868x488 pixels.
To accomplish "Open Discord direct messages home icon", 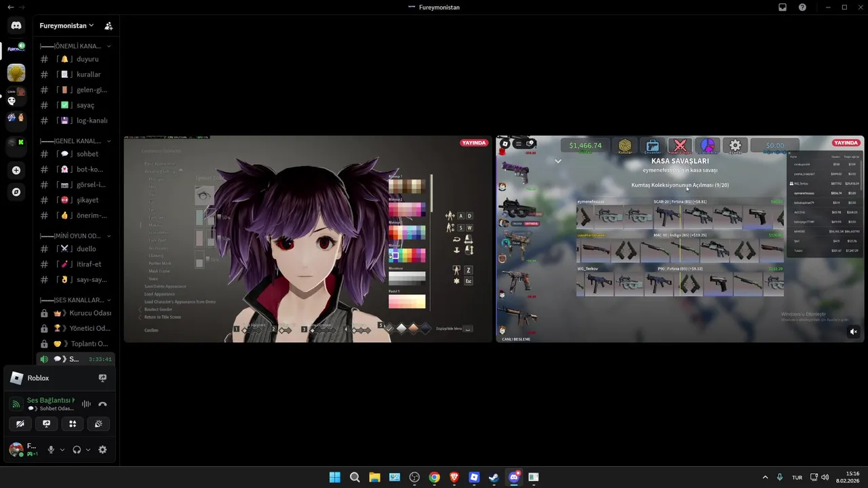I will pyautogui.click(x=16, y=26).
